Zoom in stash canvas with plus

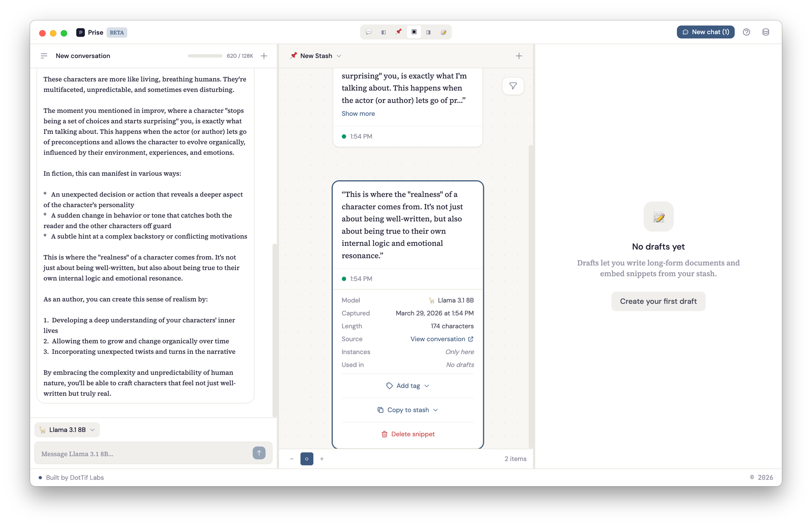point(322,459)
